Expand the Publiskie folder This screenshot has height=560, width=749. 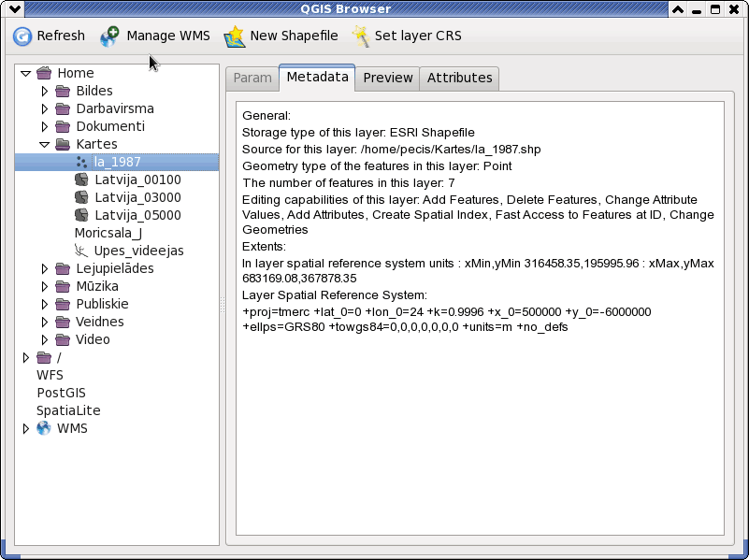pyautogui.click(x=45, y=304)
